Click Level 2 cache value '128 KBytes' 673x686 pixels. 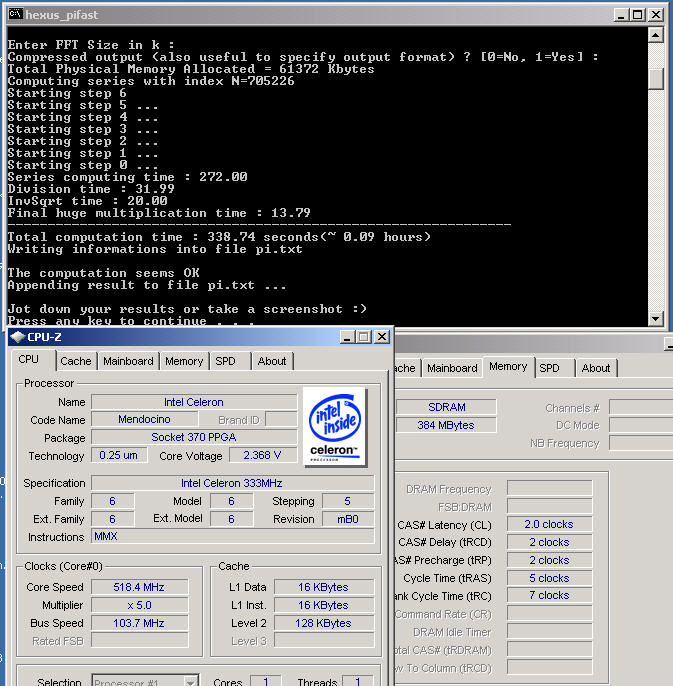coord(324,623)
